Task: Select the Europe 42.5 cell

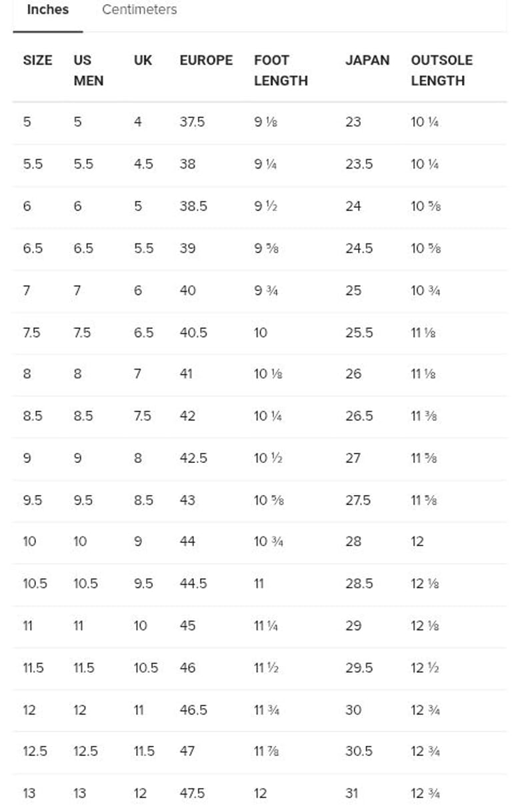Action: [x=193, y=458]
